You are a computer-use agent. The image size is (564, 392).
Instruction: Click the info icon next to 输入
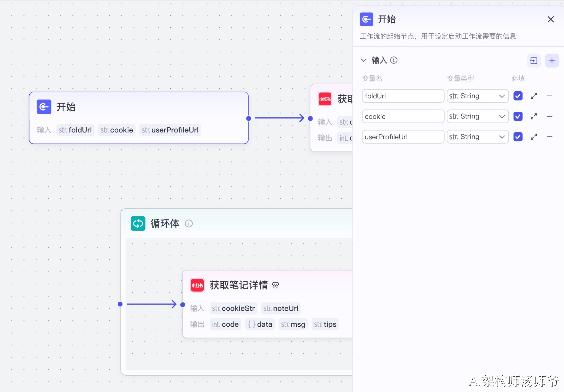394,60
